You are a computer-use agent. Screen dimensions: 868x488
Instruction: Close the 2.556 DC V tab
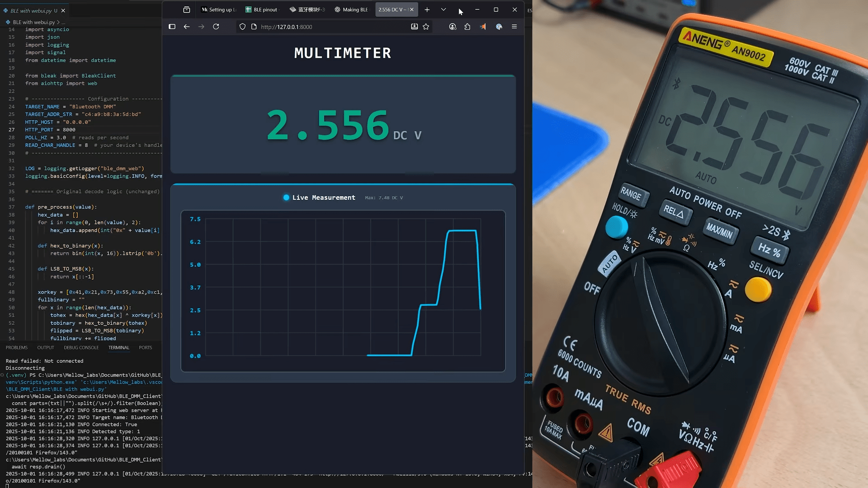coord(412,9)
